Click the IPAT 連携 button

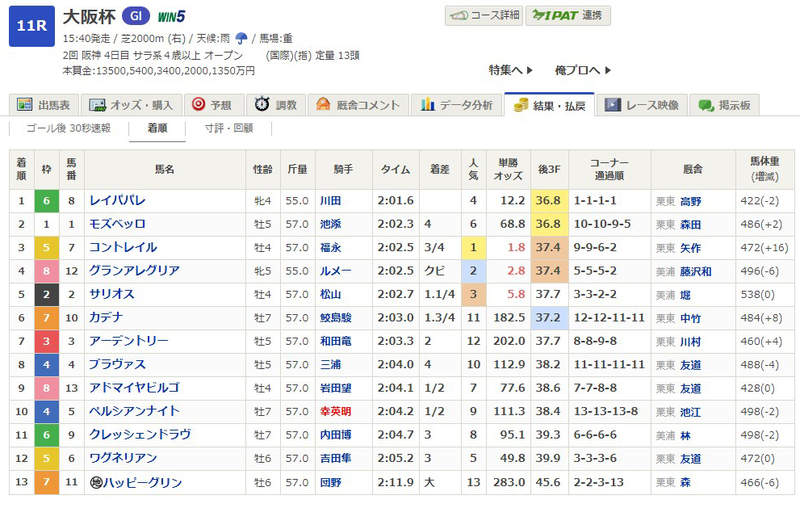click(568, 15)
